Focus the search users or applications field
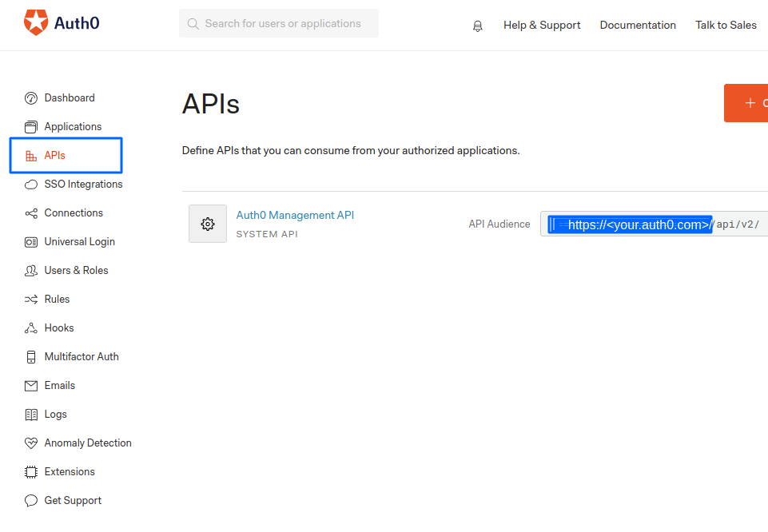 [279, 23]
